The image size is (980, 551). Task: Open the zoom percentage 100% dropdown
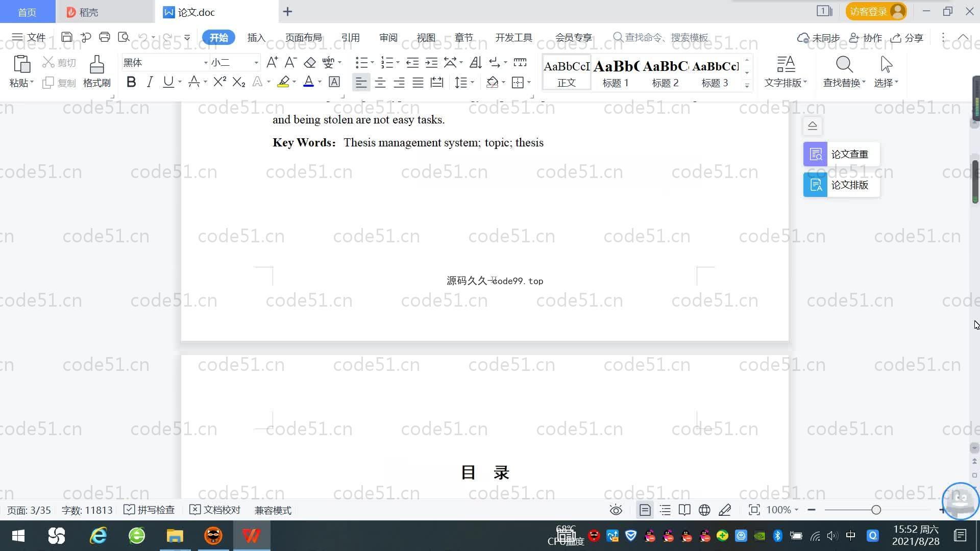[x=782, y=510]
